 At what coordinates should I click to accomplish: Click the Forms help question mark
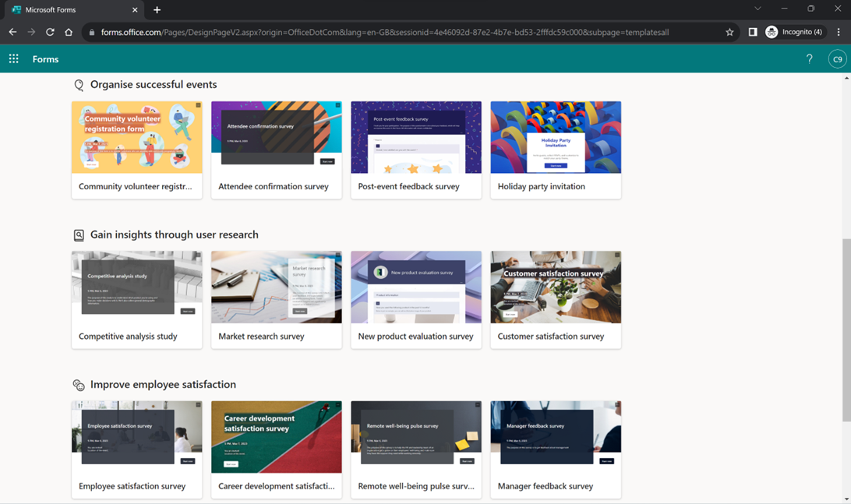[809, 58]
